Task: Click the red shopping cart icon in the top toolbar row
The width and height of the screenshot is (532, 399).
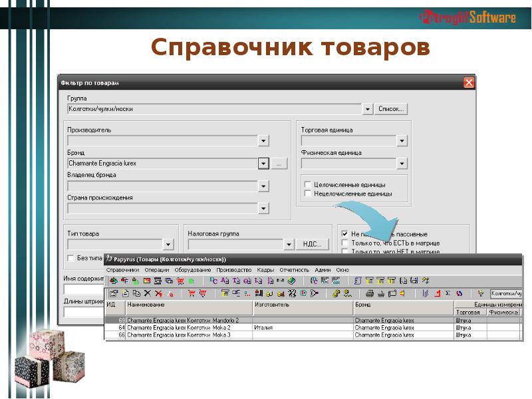Action: 180,281
